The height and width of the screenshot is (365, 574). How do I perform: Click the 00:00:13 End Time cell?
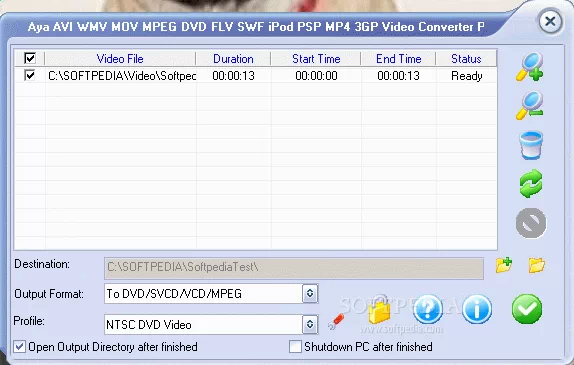(398, 76)
